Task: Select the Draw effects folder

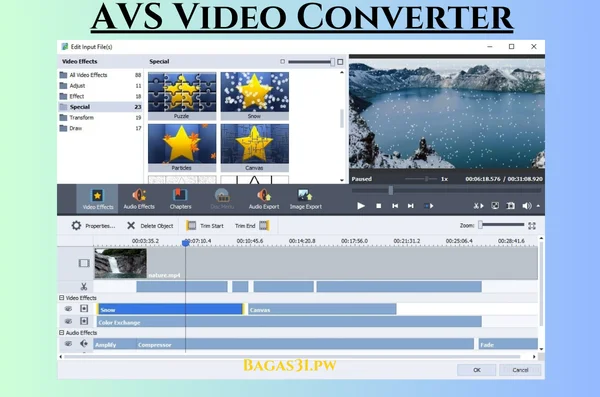Action: click(101, 128)
